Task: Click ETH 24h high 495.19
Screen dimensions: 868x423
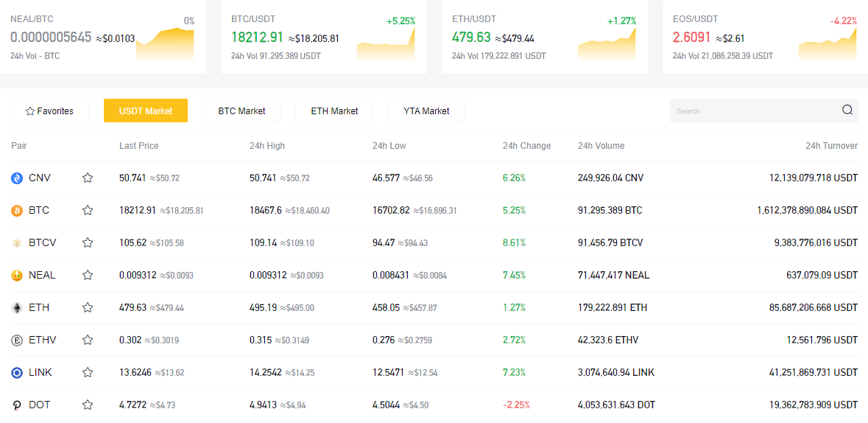Action: [x=263, y=307]
